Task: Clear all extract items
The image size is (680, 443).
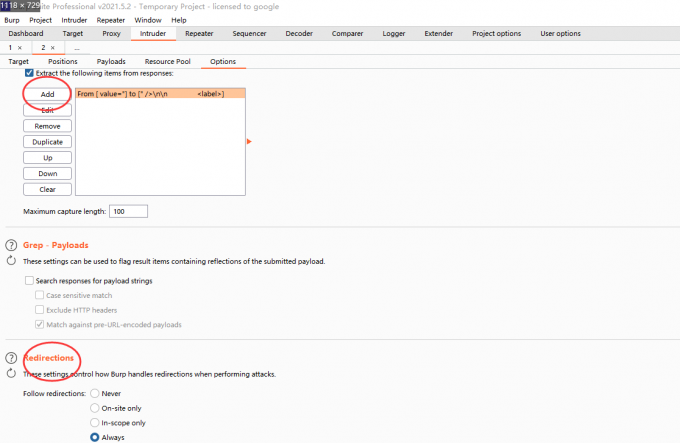Action: (x=47, y=189)
